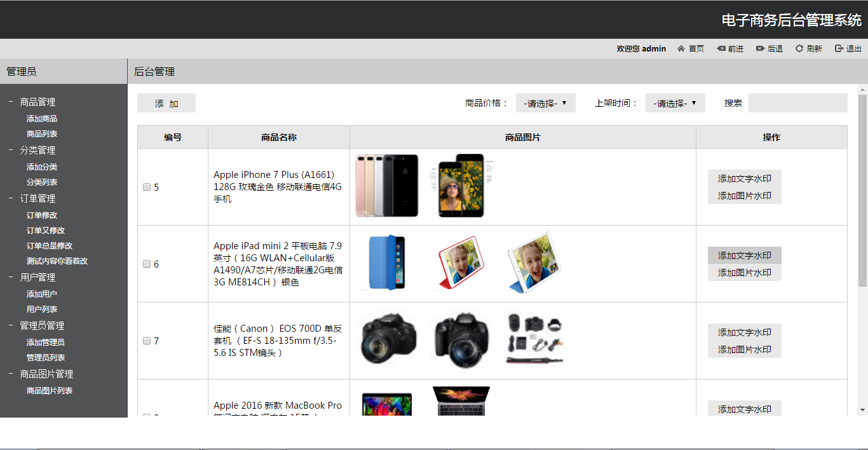The width and height of the screenshot is (868, 450).
Task: Click 添加文字水印 for the Canon EOS 700D
Action: [x=745, y=332]
